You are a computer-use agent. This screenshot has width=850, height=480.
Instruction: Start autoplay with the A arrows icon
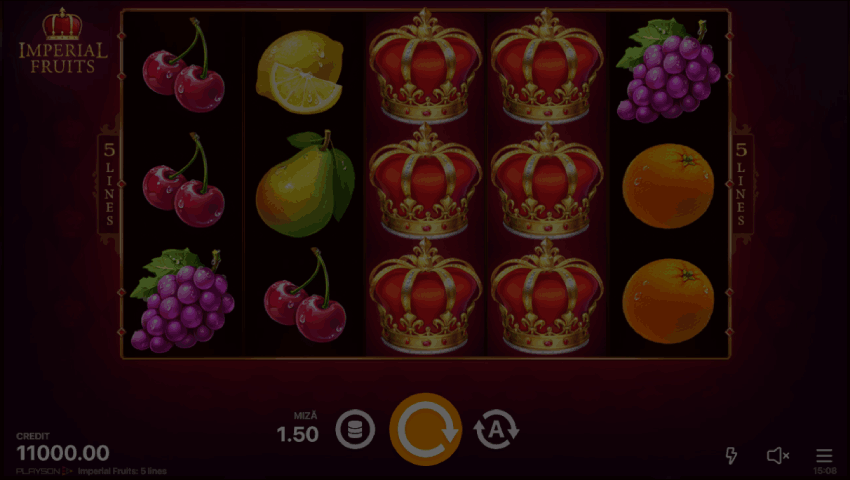(x=497, y=430)
